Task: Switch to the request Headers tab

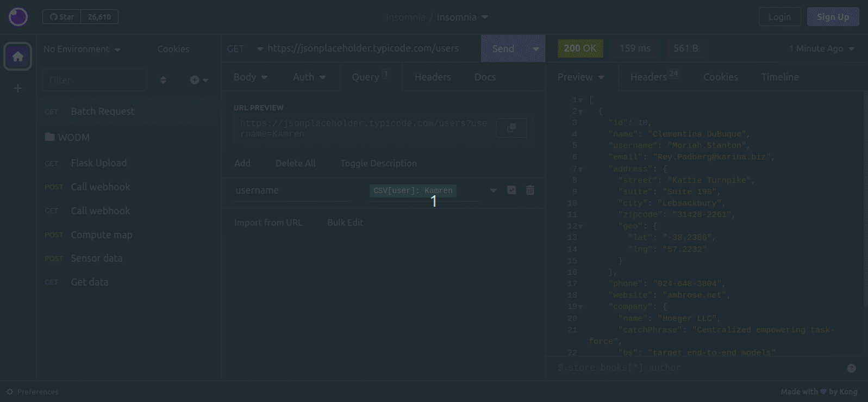Action: tap(433, 77)
